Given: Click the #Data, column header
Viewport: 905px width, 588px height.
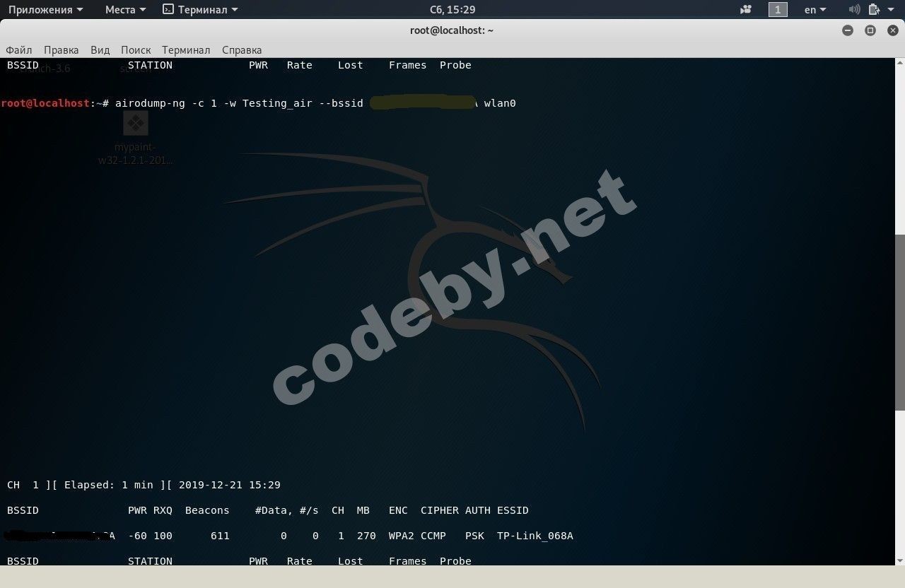Looking at the screenshot, I should coord(274,510).
